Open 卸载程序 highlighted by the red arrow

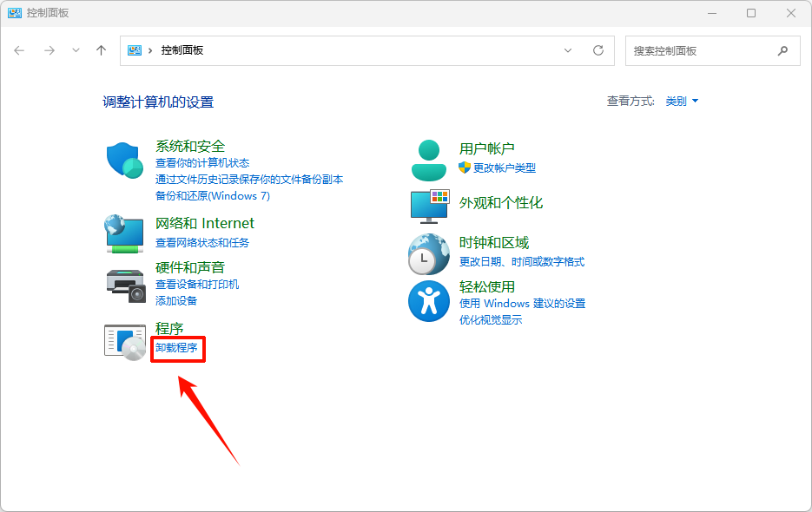177,347
